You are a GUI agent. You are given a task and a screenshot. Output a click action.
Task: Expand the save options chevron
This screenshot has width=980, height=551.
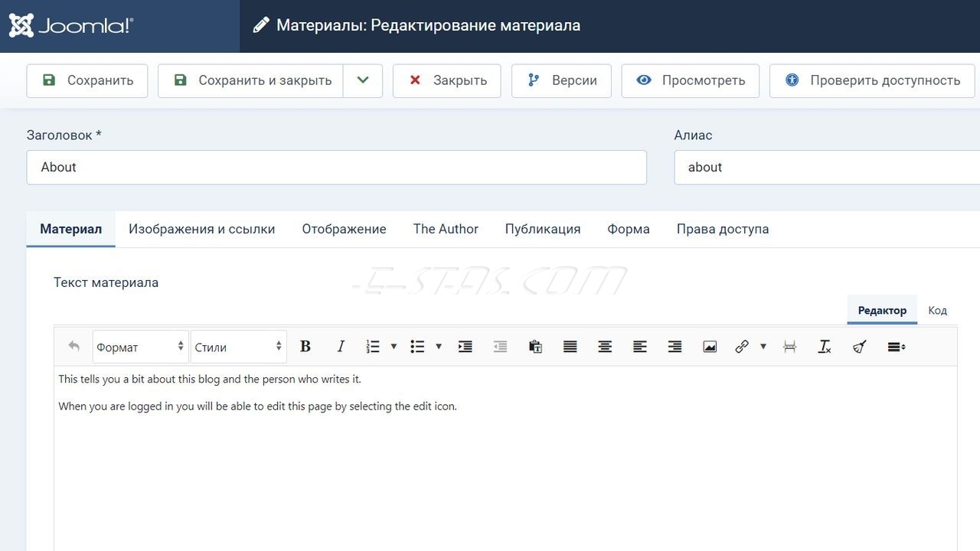363,80
